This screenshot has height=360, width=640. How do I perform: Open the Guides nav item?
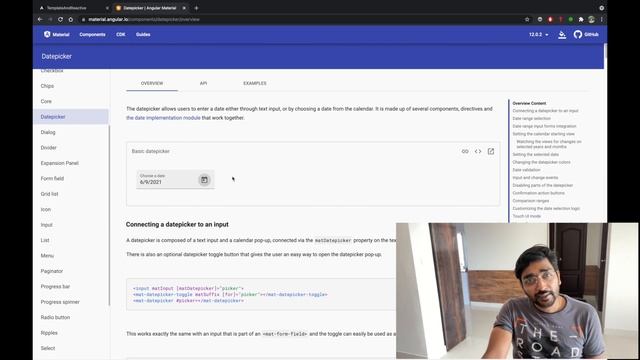click(143, 35)
